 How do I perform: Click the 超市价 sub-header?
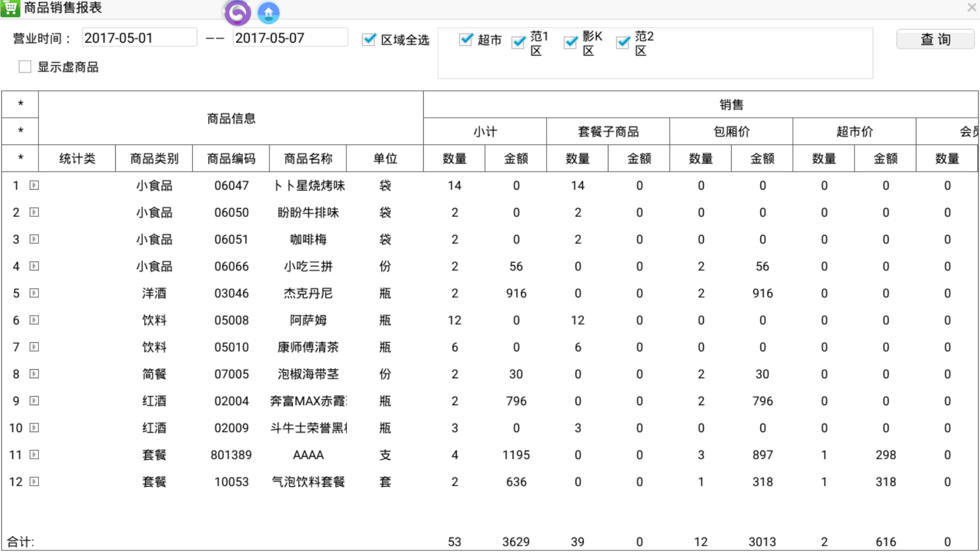(x=854, y=131)
